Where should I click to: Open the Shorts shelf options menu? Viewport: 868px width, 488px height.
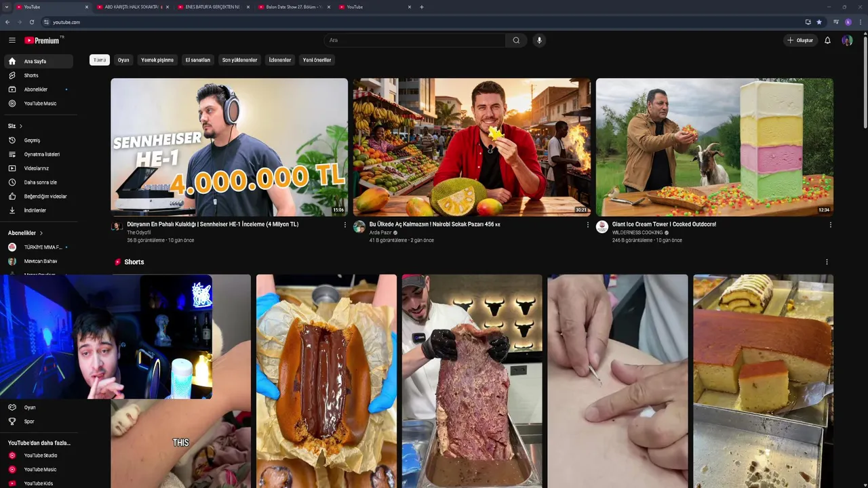point(826,262)
